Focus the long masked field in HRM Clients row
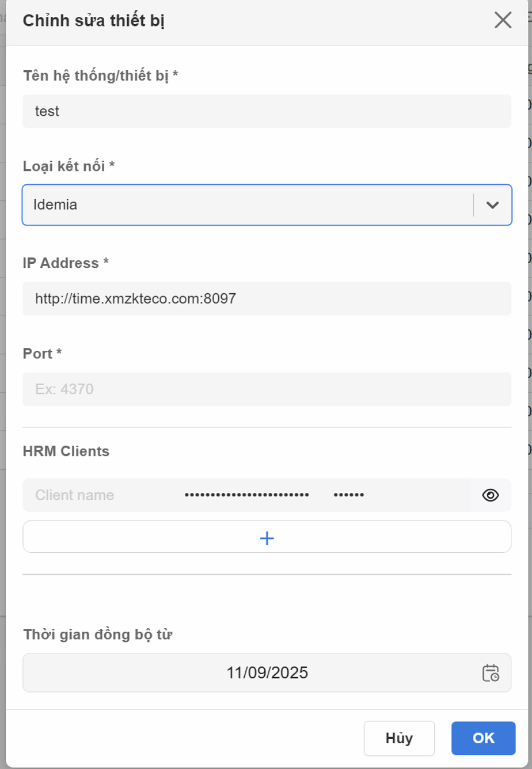 click(247, 495)
